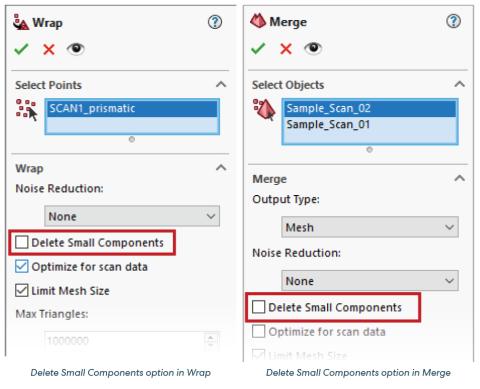Click the Select Objects mesh icon
Screen dimensions: 480x389
pyautogui.click(x=264, y=110)
